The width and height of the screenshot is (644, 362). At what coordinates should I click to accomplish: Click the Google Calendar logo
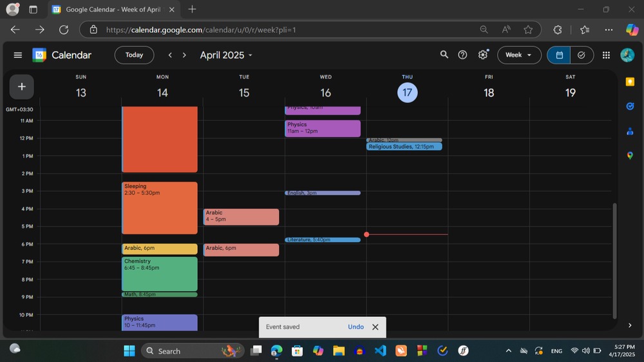[39, 55]
